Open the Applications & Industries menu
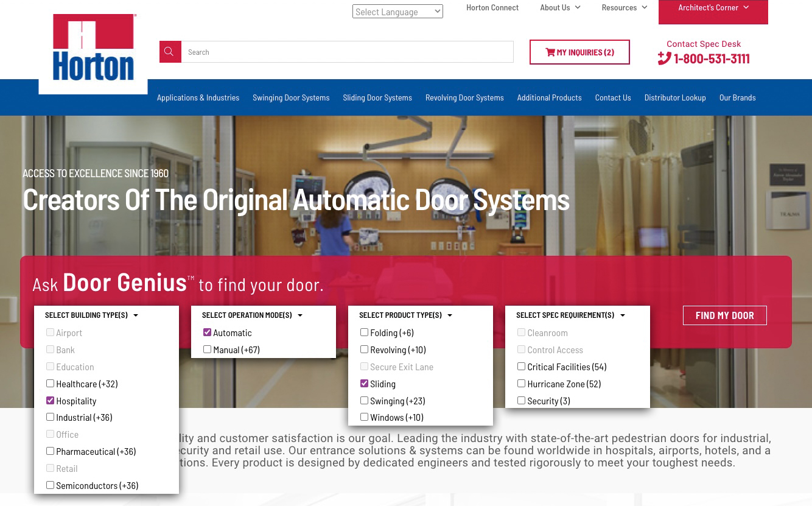The image size is (812, 506). 198,97
